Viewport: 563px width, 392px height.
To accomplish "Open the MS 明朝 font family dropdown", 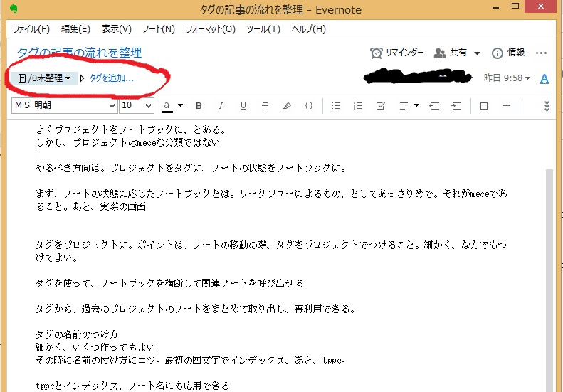I will pyautogui.click(x=65, y=105).
